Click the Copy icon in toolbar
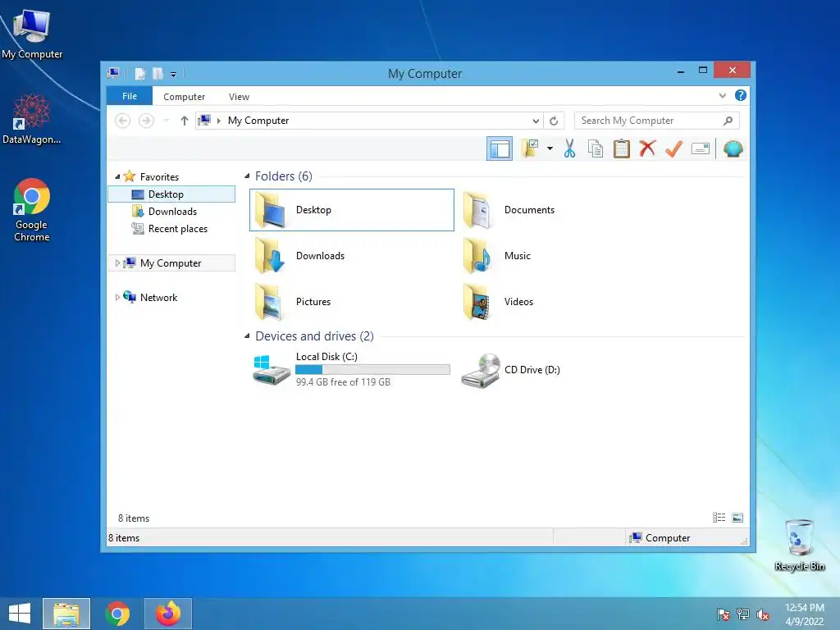This screenshot has width=840, height=630. (x=596, y=148)
